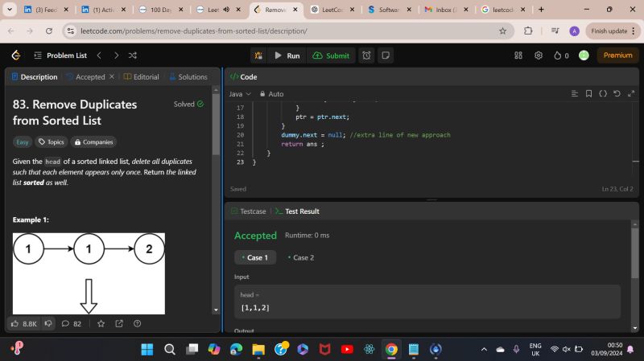This screenshot has height=361, width=644.
Task: Switch to the Description tab
Action: (35, 76)
